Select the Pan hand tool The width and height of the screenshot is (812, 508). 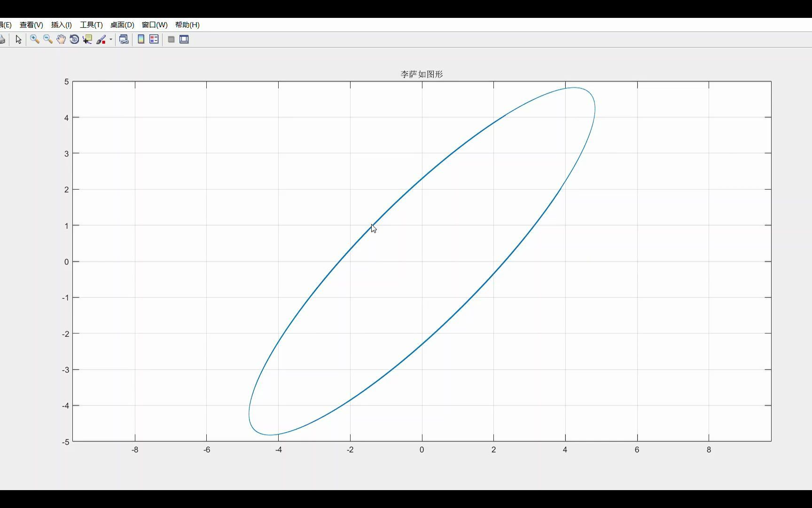61,40
